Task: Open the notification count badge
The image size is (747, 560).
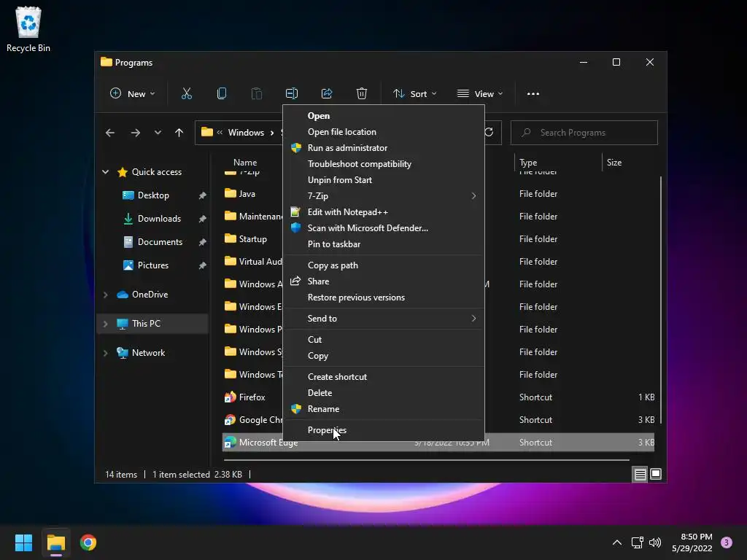Action: coord(727,542)
